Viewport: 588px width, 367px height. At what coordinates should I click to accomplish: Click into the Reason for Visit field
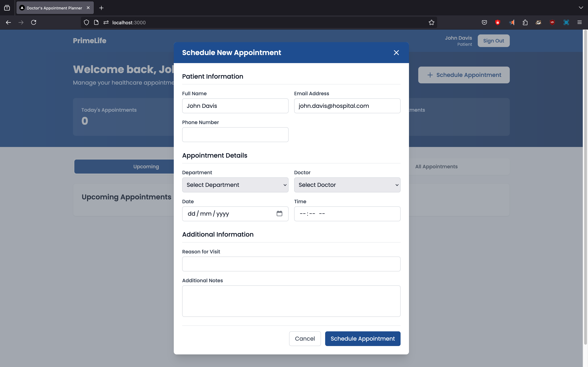291,264
